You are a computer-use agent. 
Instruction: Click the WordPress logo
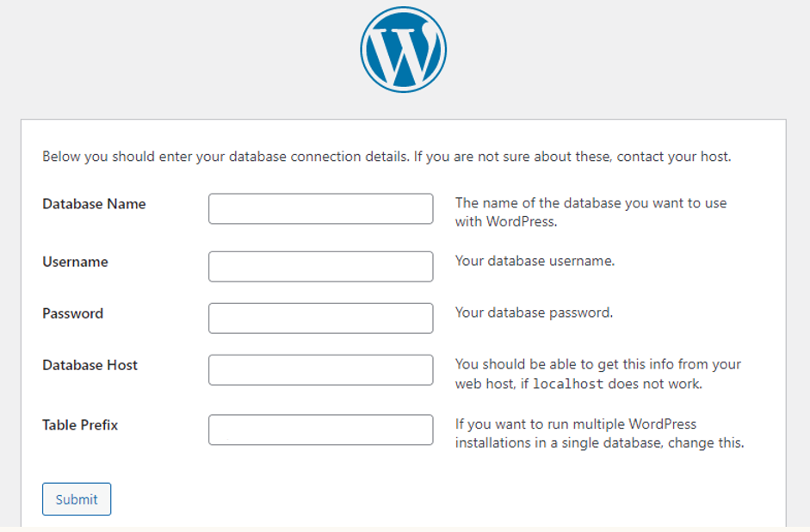coord(404,49)
